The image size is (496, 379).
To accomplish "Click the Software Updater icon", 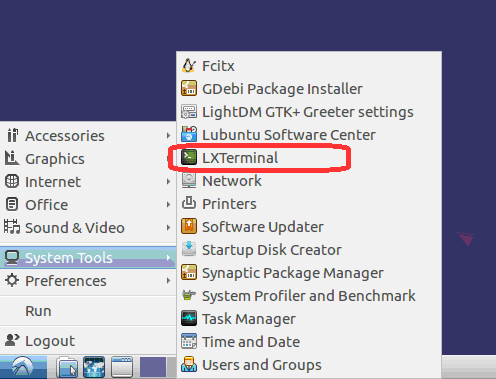I will tap(189, 227).
